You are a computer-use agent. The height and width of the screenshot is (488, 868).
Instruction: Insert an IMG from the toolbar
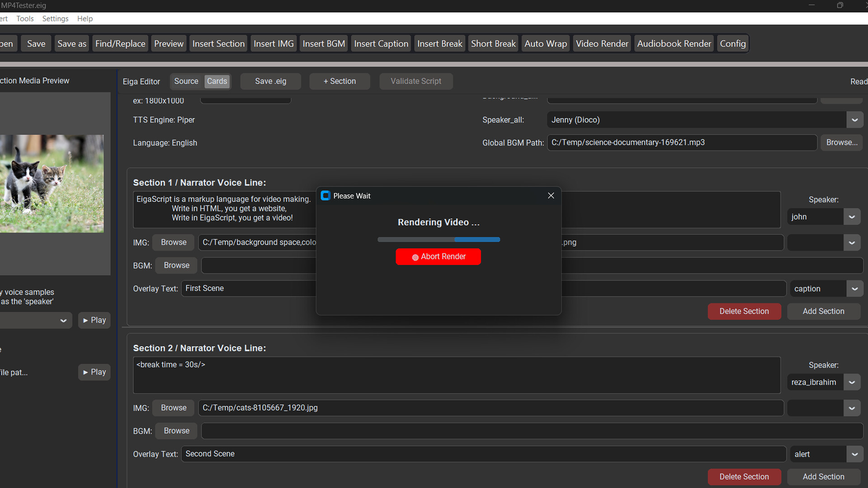click(x=273, y=43)
